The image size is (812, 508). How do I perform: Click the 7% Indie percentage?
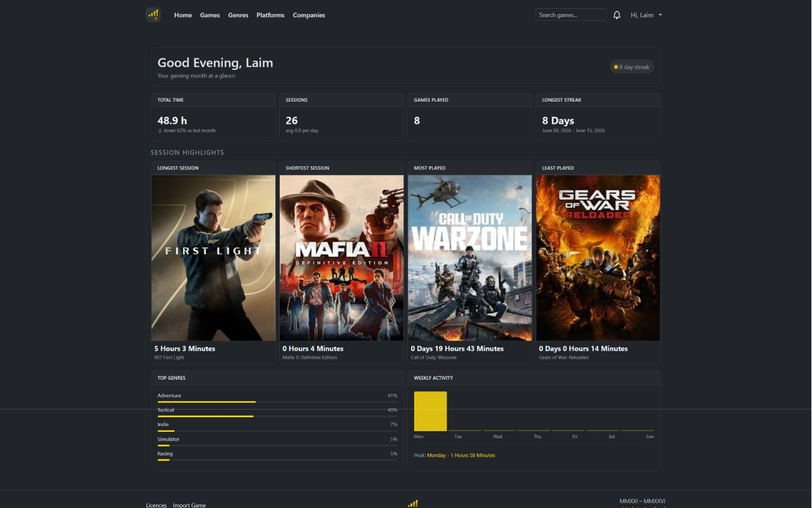[394, 425]
